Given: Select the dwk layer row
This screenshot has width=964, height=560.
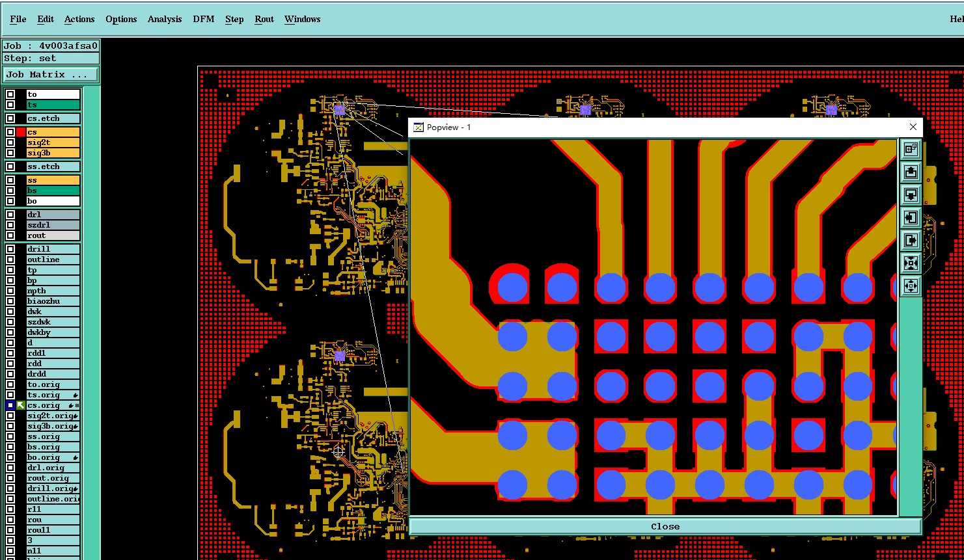Looking at the screenshot, I should [x=53, y=312].
